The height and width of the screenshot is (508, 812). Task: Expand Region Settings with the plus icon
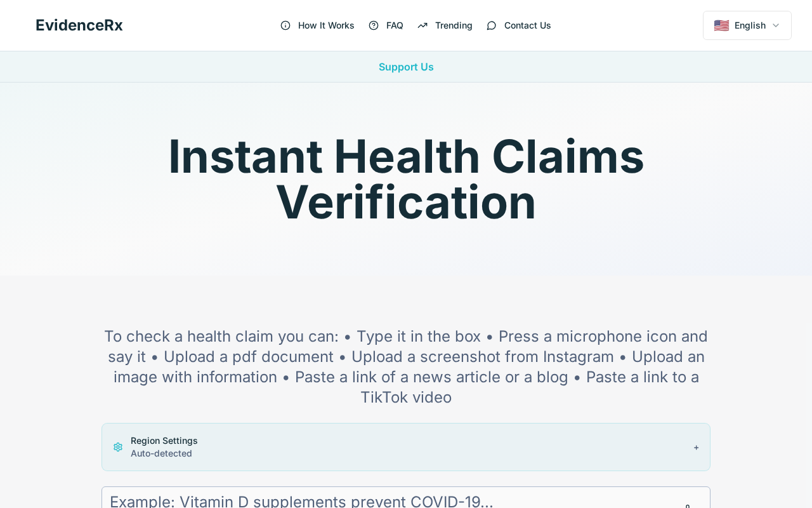click(696, 447)
